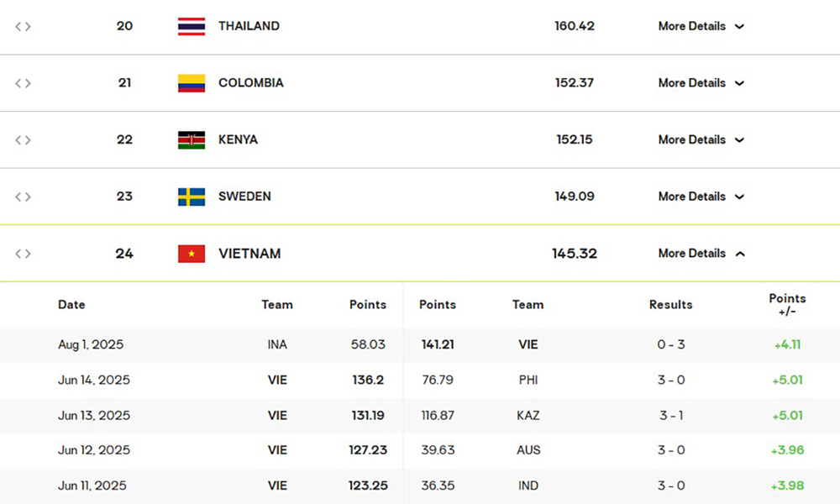Collapse More Details for Vietnam

[701, 254]
